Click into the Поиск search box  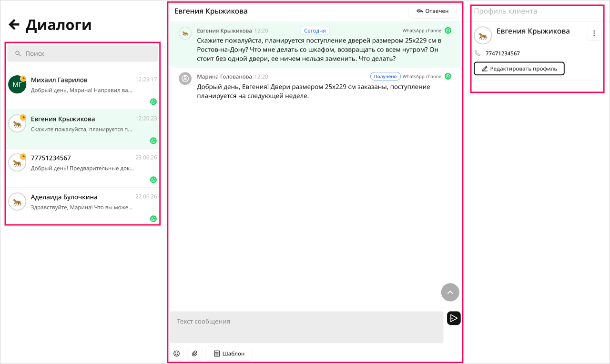[82, 54]
